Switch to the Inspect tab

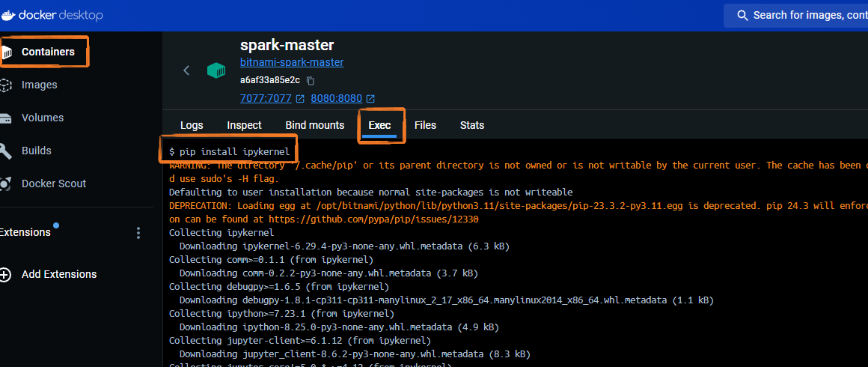[x=244, y=125]
